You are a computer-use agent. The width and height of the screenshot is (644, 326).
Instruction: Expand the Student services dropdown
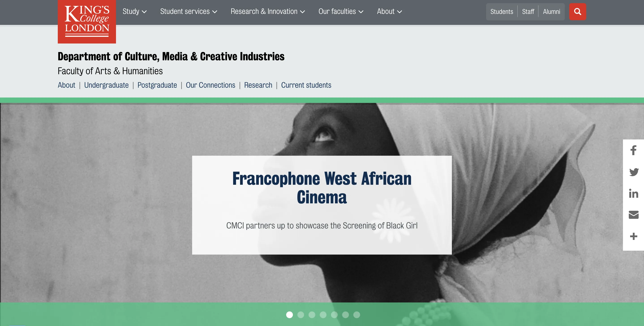coord(189,11)
